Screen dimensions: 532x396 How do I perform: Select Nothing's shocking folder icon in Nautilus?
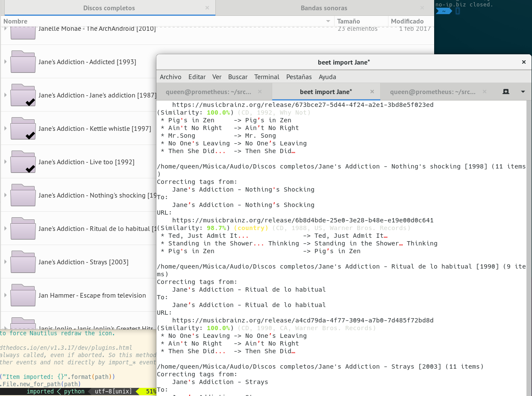click(x=23, y=195)
